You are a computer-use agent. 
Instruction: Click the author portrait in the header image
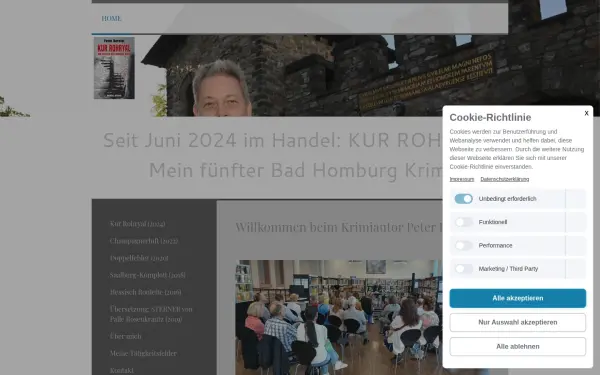coord(222,88)
